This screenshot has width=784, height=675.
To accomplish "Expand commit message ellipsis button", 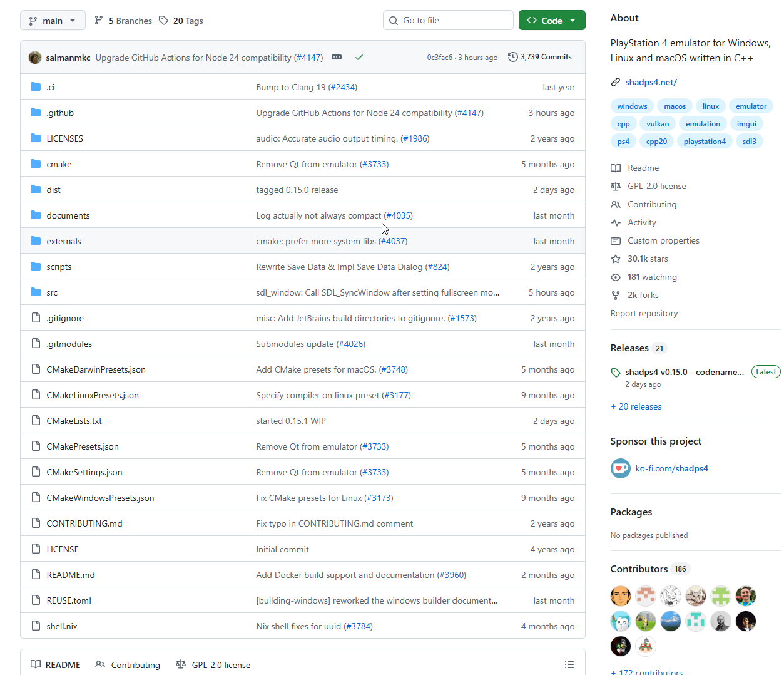I will [x=337, y=57].
